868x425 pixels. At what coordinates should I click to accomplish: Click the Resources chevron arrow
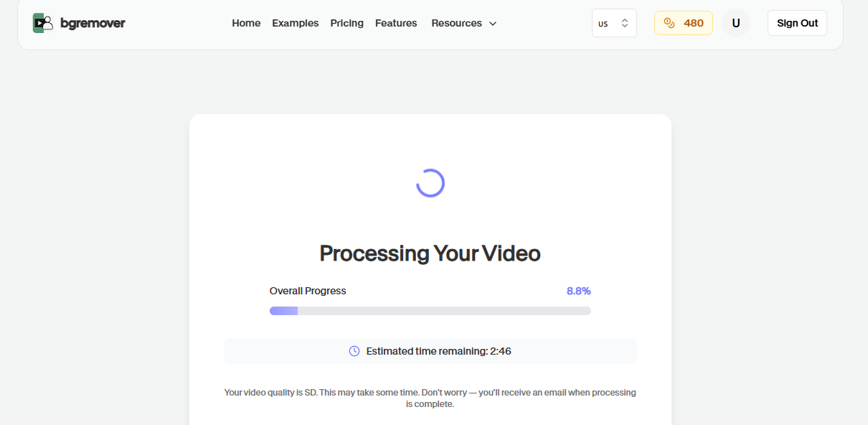pyautogui.click(x=492, y=24)
